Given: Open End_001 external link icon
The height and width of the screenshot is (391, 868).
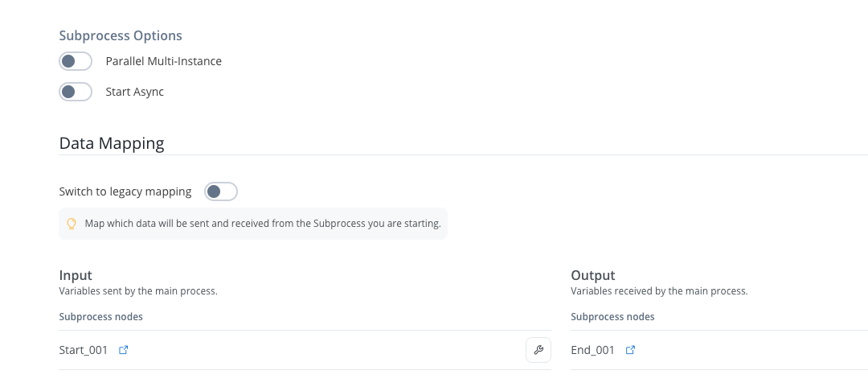Looking at the screenshot, I should 631,350.
